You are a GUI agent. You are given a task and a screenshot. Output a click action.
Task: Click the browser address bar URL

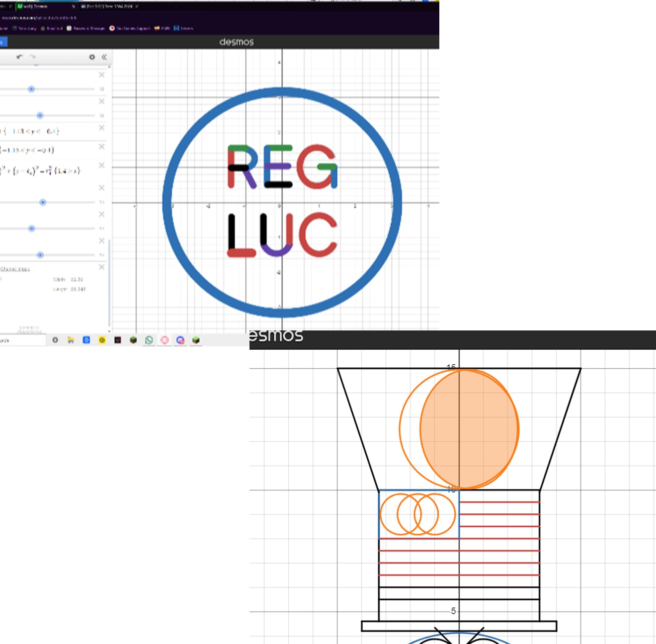pos(40,17)
